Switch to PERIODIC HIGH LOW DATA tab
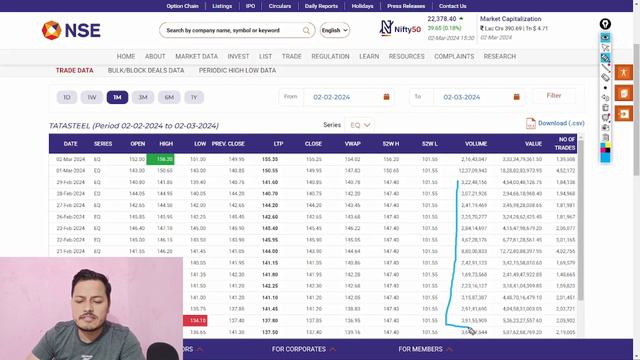The image size is (640, 360). coord(237,70)
